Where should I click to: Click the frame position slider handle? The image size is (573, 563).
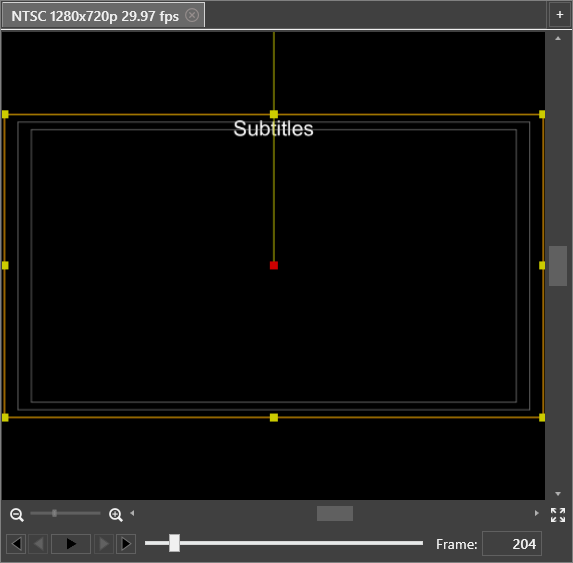point(174,543)
